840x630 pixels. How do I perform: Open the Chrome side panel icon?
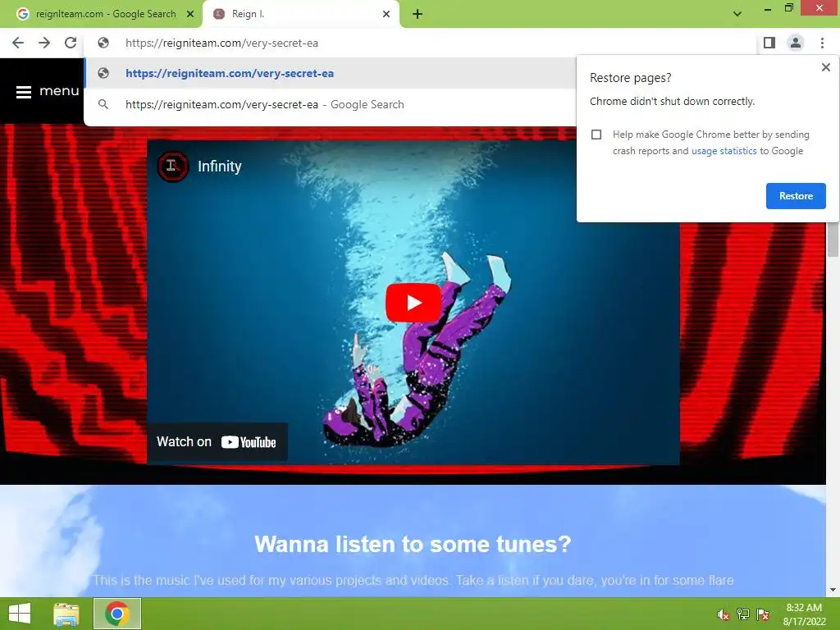point(769,43)
